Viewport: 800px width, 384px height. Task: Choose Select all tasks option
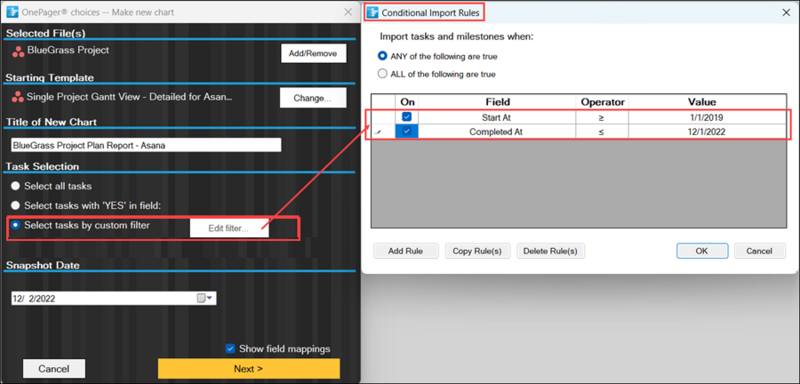tap(16, 186)
